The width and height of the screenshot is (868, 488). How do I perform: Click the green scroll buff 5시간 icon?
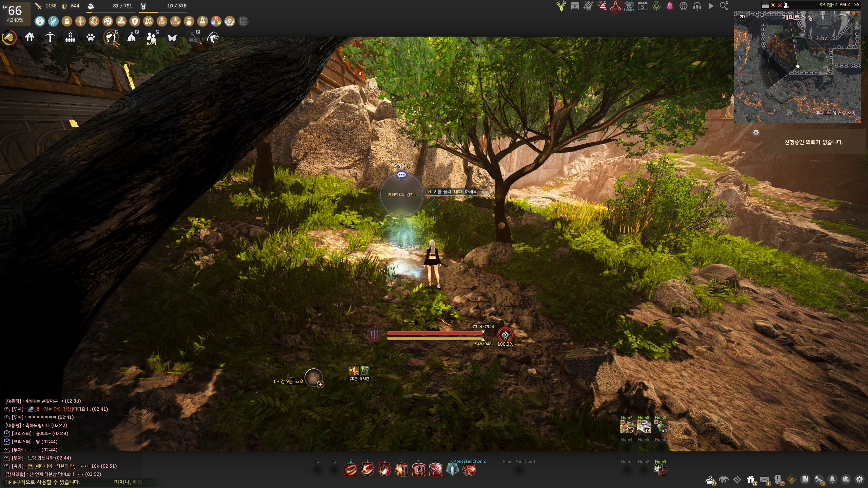click(x=365, y=370)
